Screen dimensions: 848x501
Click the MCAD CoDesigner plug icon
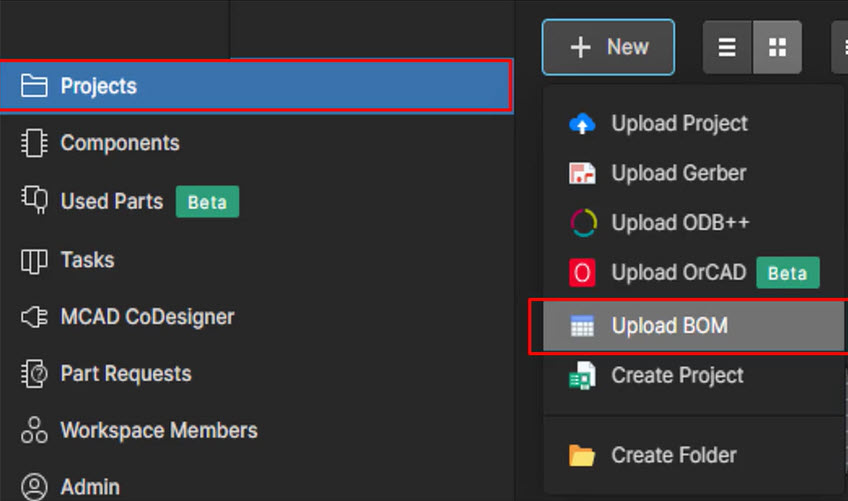[x=35, y=317]
